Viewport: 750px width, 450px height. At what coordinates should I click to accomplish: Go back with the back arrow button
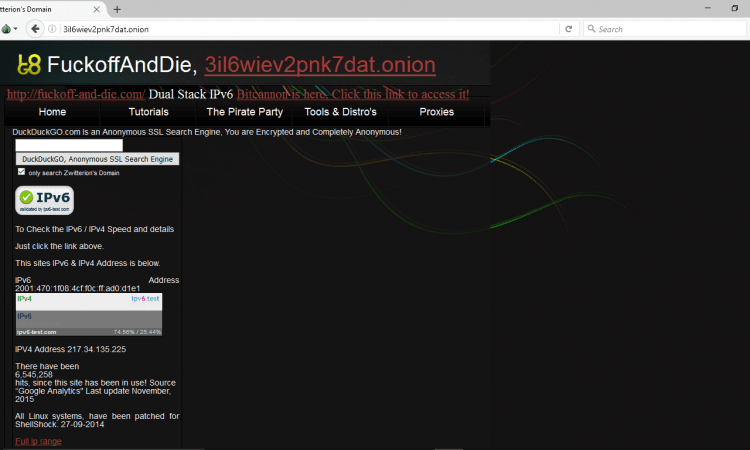coord(35,29)
